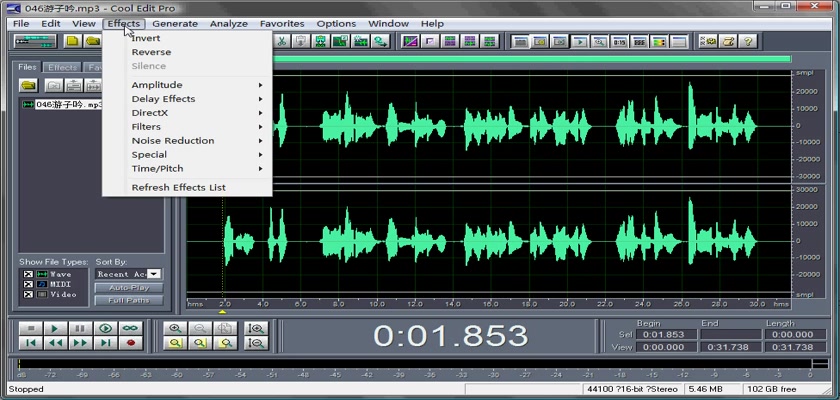Click the Go to Beginning button
Image resolution: width=840 pixels, height=400 pixels.
coord(31,343)
